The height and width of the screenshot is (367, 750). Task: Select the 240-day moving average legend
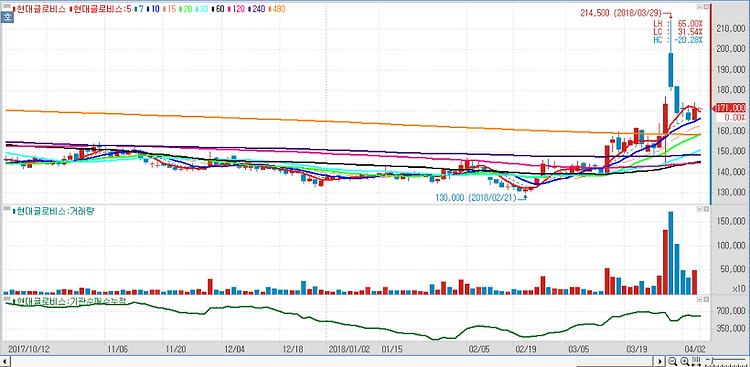(258, 9)
